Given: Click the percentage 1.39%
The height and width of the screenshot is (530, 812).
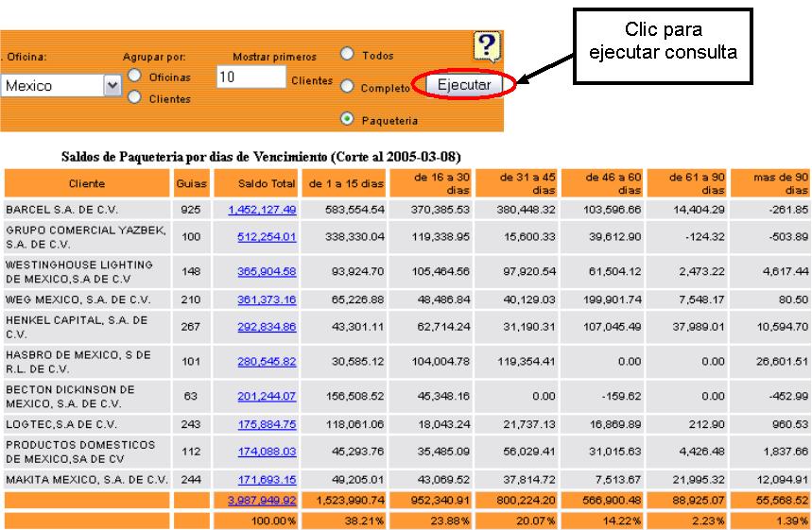Looking at the screenshot, I should click(792, 521).
